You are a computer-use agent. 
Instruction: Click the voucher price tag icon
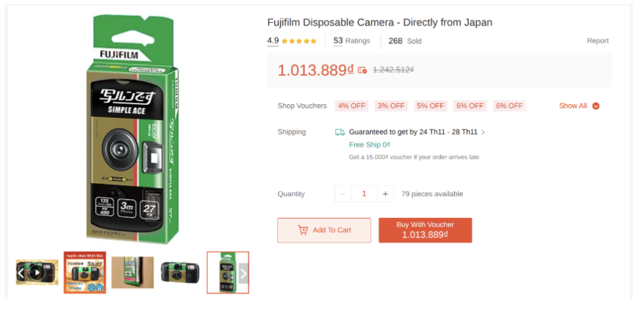coord(362,70)
